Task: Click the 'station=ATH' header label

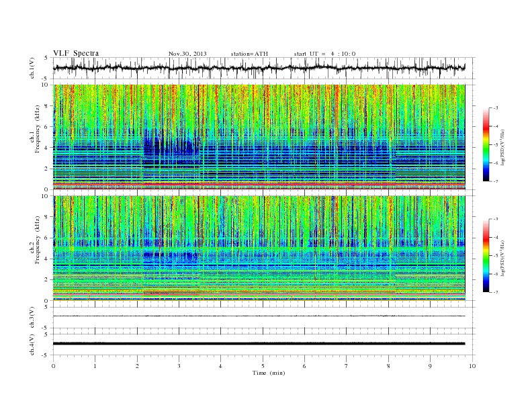Action: [249, 54]
